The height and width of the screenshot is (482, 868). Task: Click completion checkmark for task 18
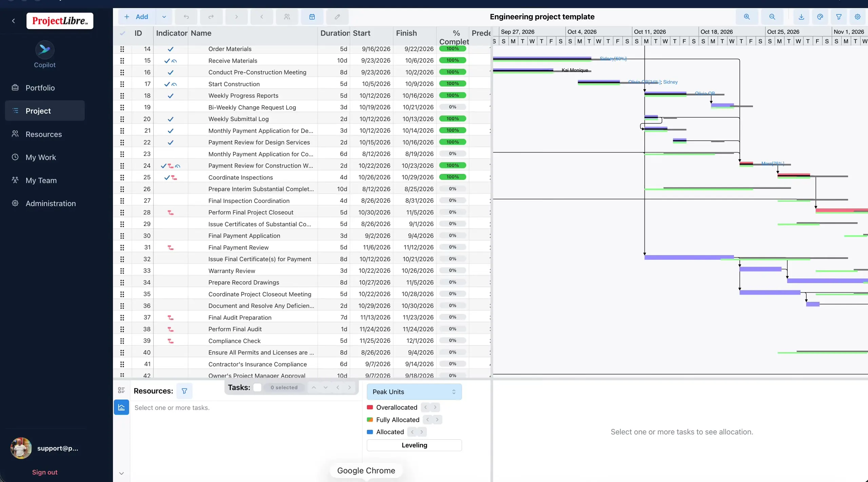coord(171,96)
